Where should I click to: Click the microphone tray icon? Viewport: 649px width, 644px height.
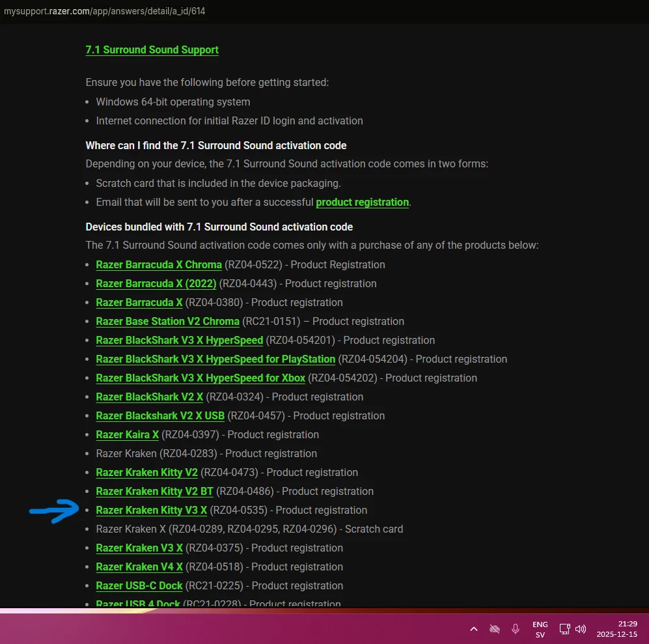click(x=516, y=629)
